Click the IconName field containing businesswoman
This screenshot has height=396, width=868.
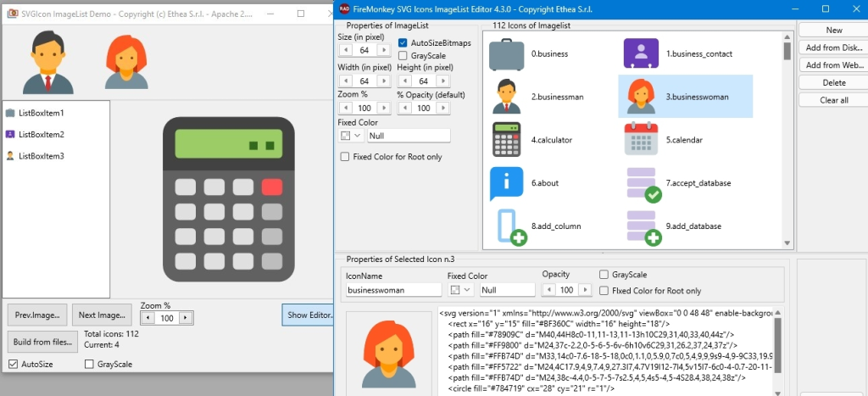(393, 290)
